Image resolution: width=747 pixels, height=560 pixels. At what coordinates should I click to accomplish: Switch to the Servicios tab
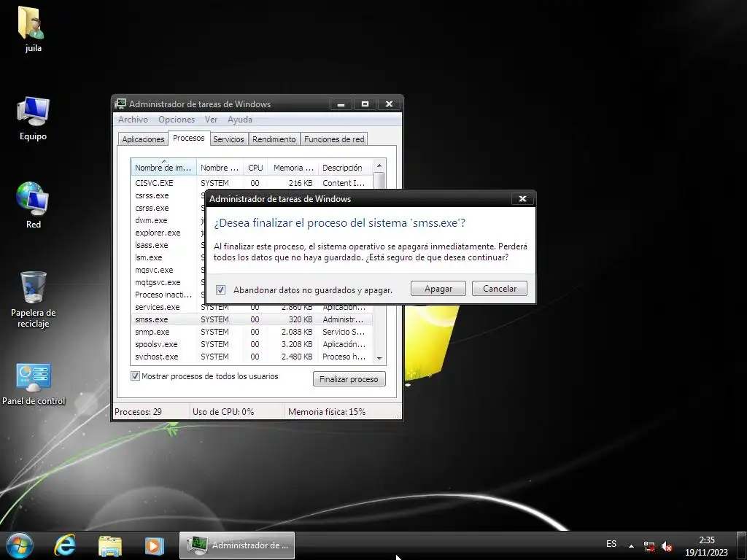[x=228, y=139]
